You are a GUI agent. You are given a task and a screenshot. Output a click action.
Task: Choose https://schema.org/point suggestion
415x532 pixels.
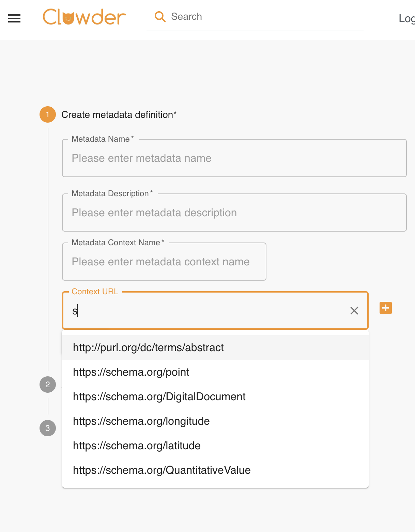(131, 372)
